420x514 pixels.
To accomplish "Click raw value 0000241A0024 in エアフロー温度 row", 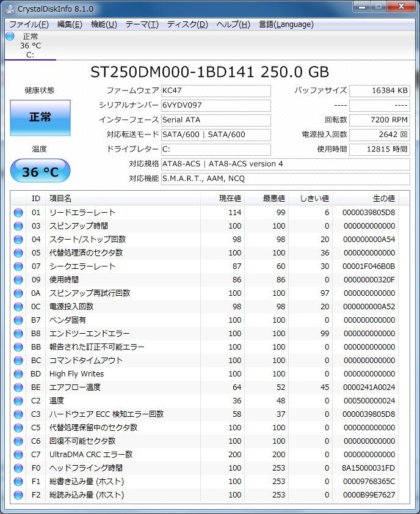I will pyautogui.click(x=369, y=387).
